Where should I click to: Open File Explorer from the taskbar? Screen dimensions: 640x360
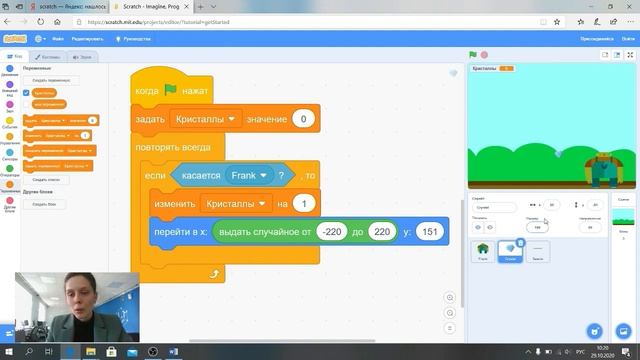click(91, 351)
